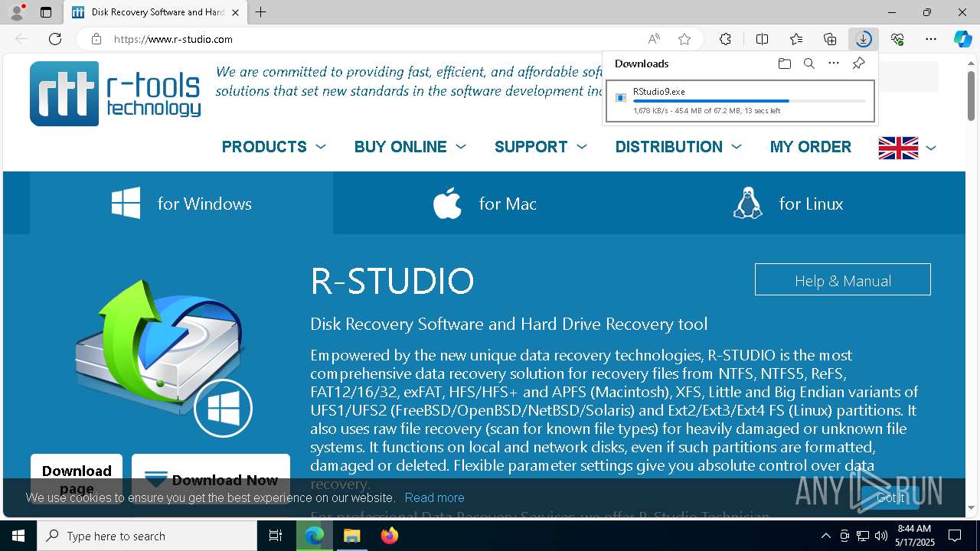Click the RStudio9.exe download entry
This screenshot has width=980, height=551.
(740, 101)
